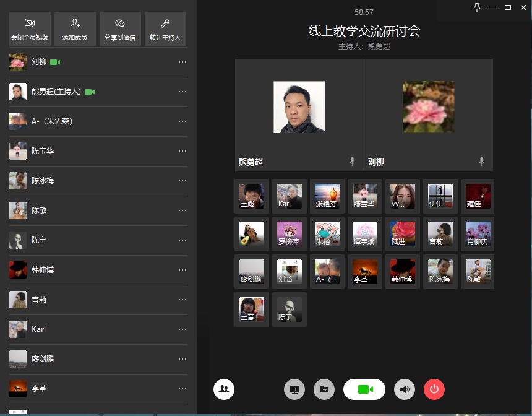Toggle the green camera video button
Screen dimensions: 532x416
[x=364, y=389]
